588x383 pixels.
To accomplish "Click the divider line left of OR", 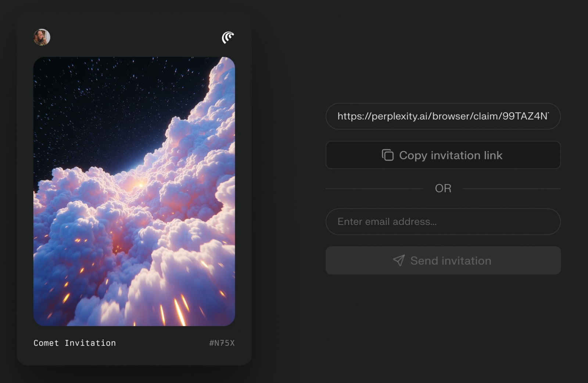I will click(x=374, y=189).
